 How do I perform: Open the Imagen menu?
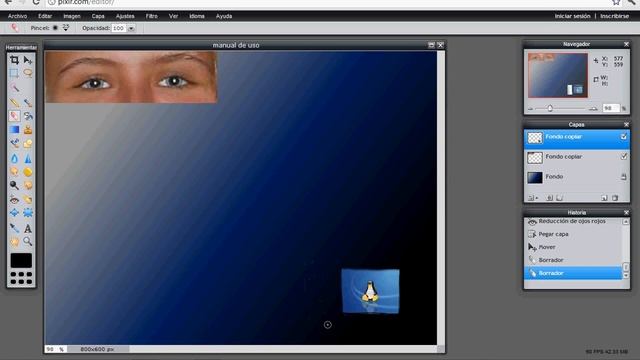(72, 16)
